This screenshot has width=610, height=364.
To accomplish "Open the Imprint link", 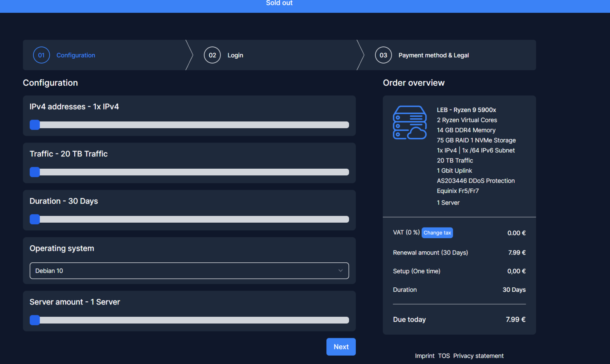I will [425, 356].
